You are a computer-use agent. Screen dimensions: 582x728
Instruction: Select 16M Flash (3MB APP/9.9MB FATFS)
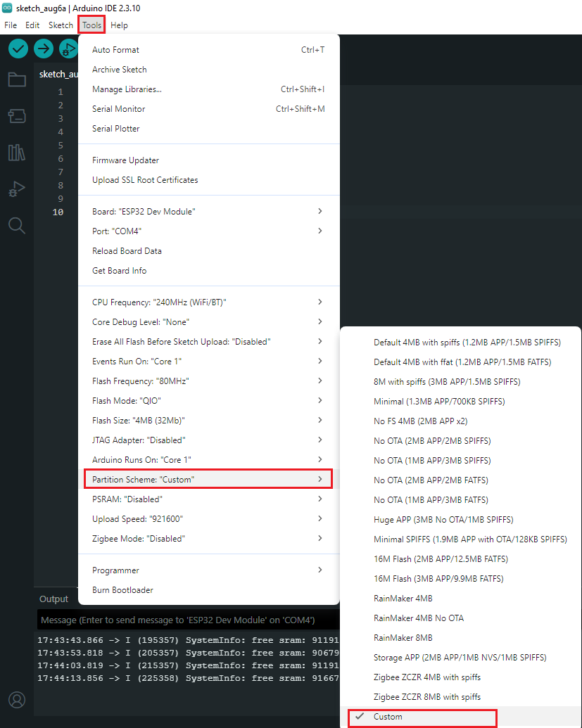tap(460, 578)
